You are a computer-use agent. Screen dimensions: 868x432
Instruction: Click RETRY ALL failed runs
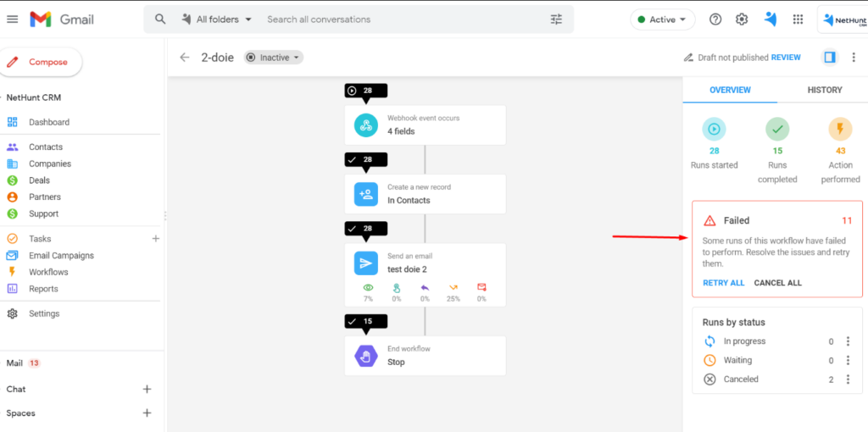[724, 283]
